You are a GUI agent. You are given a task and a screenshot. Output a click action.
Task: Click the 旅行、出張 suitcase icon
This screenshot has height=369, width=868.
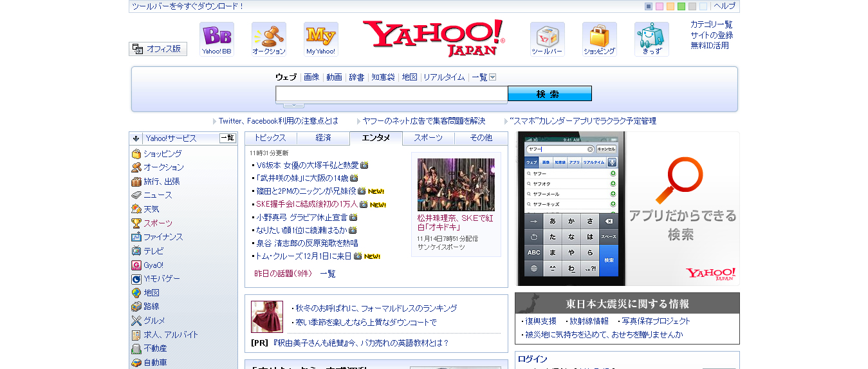tap(136, 182)
